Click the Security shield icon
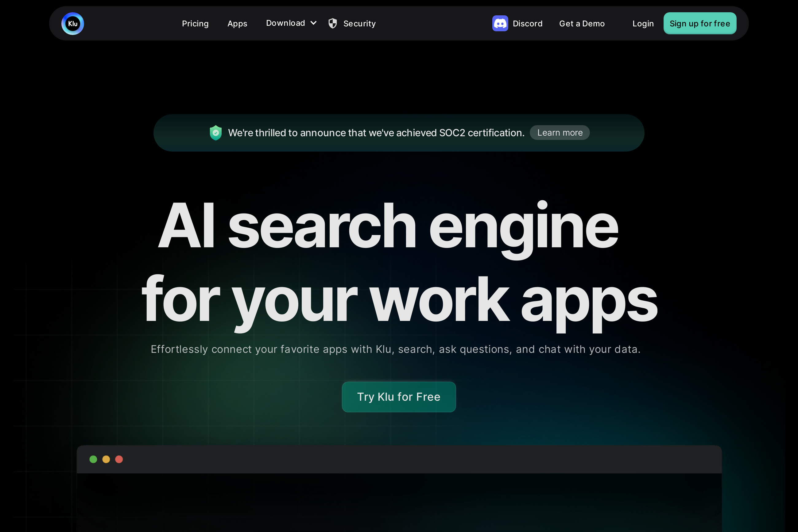Viewport: 798px width, 532px height. [333, 23]
